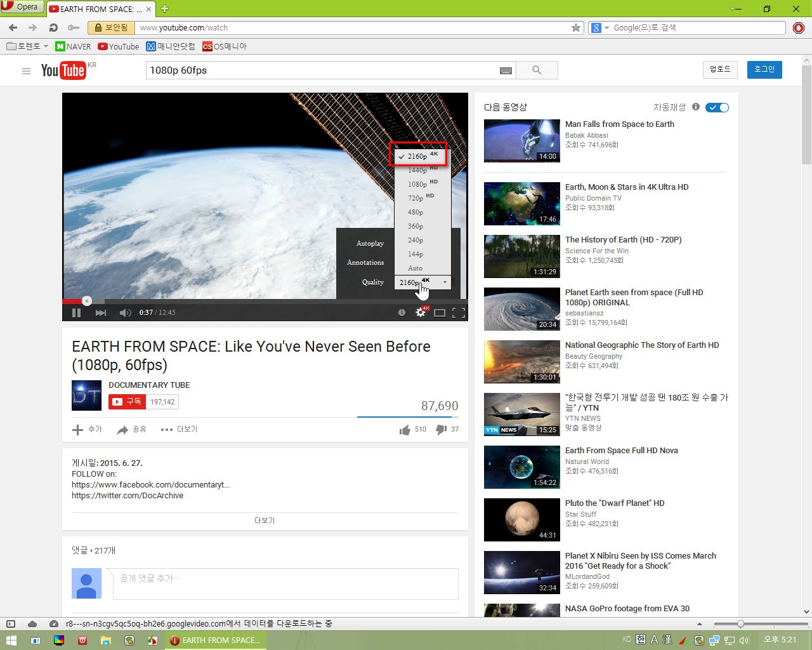
Task: Click browser forward arrow
Action: click(x=33, y=28)
